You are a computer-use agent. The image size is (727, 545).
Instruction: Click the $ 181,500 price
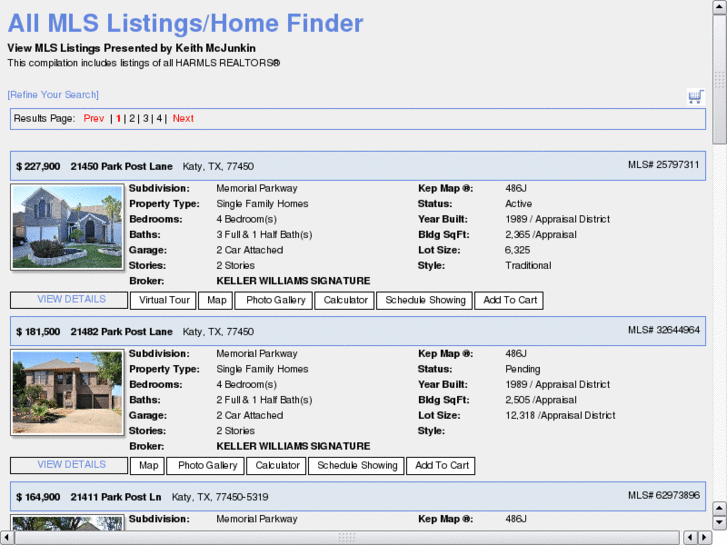click(38, 332)
